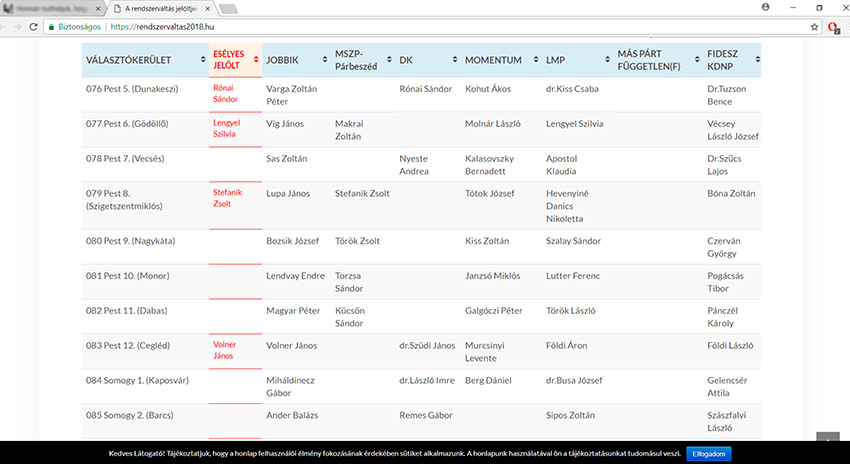Click 'Gelencsér Attila' Fidesz candidate
Image resolution: width=850 pixels, height=464 pixels.
pos(727,386)
